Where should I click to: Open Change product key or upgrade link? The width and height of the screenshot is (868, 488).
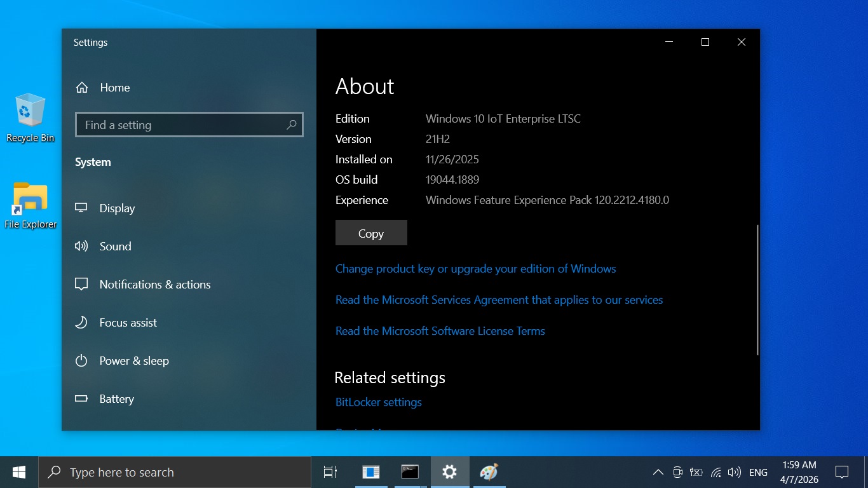475,269
